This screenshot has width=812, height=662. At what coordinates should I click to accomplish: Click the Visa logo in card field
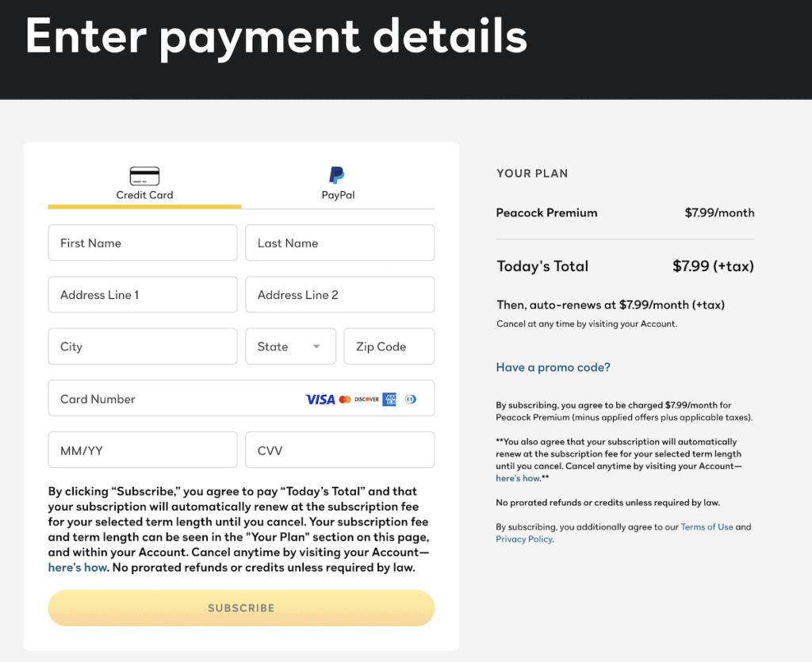pyautogui.click(x=320, y=399)
